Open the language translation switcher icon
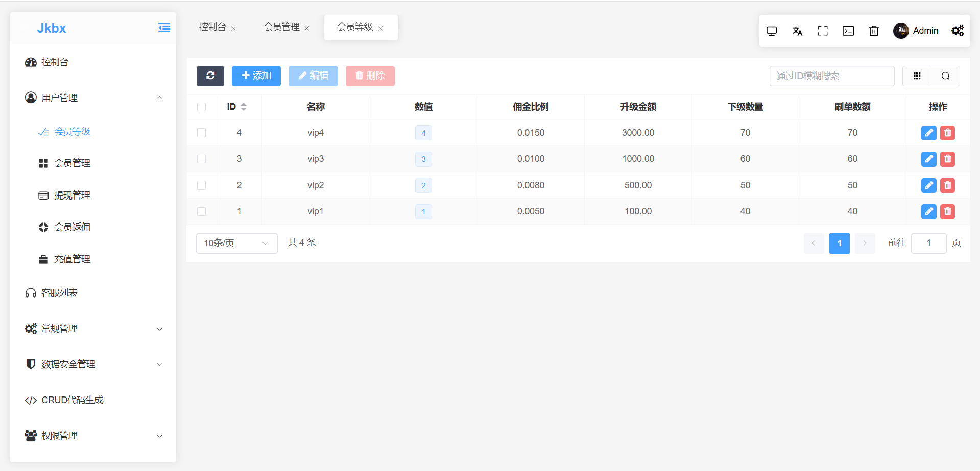This screenshot has height=471, width=980. (x=797, y=31)
